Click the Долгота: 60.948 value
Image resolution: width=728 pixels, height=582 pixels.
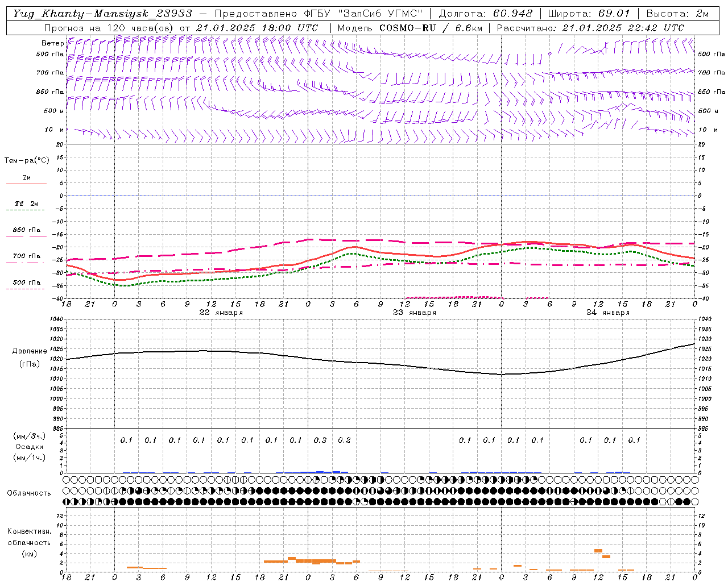[486, 14]
